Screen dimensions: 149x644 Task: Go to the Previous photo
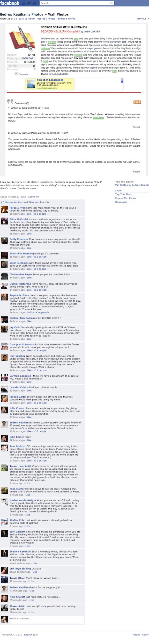141,19
